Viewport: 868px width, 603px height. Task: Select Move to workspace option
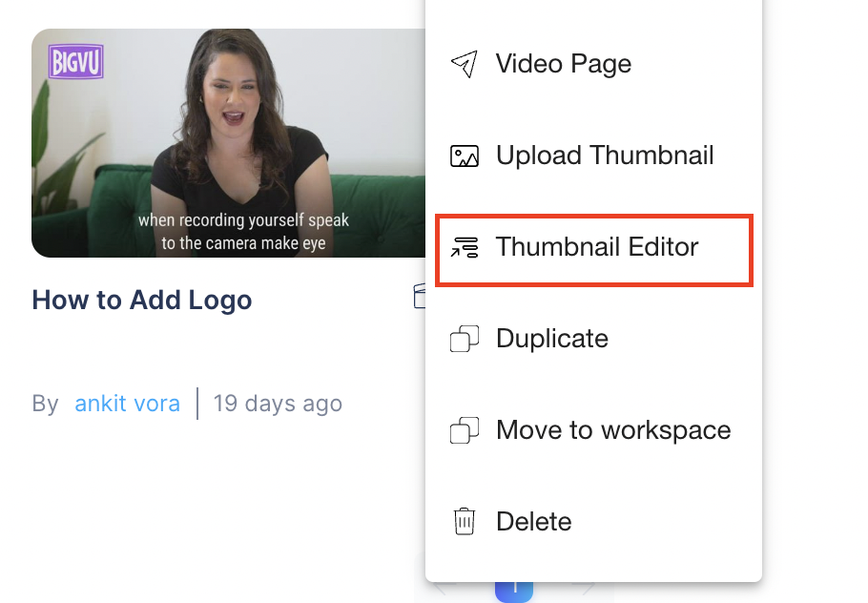point(593,430)
